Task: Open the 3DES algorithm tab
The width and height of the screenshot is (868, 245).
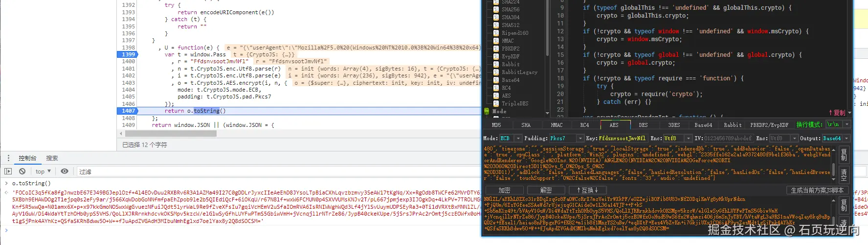Action: [x=674, y=125]
